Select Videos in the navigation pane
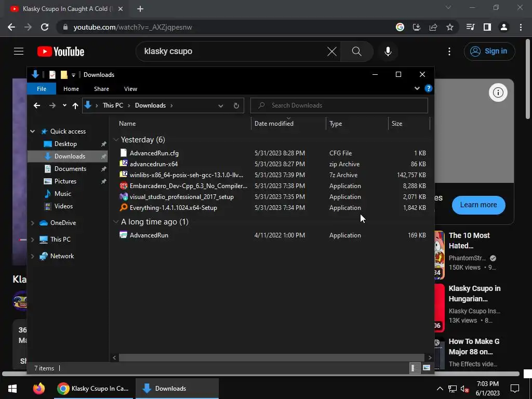Screen dimensions: 532x399 (x=63, y=206)
